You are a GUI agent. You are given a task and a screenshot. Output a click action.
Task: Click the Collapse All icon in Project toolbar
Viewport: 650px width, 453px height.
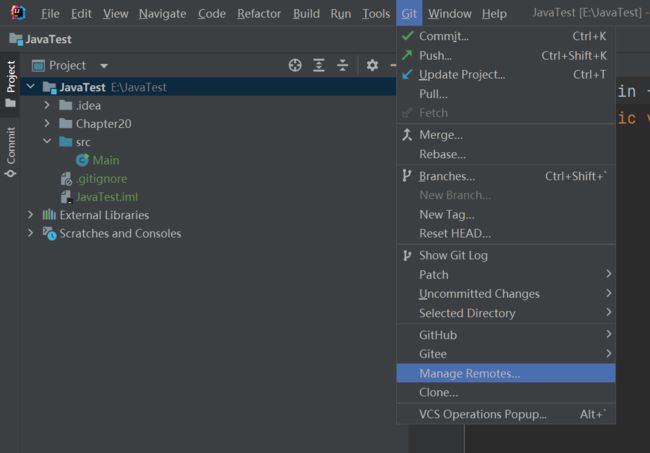(342, 65)
